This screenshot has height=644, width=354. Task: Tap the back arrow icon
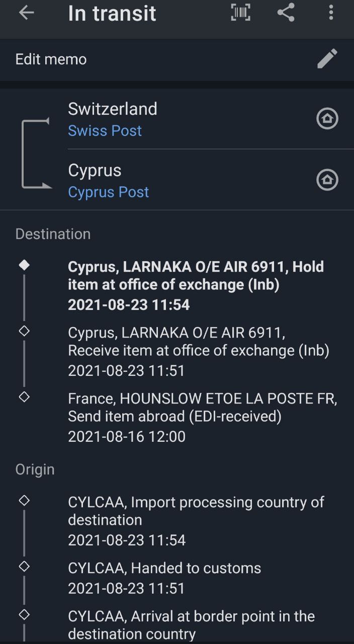(26, 13)
